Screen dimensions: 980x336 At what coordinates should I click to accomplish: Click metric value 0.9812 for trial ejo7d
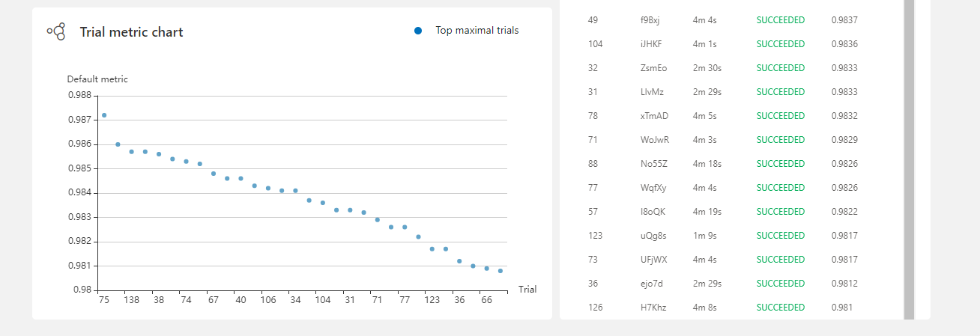pyautogui.click(x=844, y=284)
